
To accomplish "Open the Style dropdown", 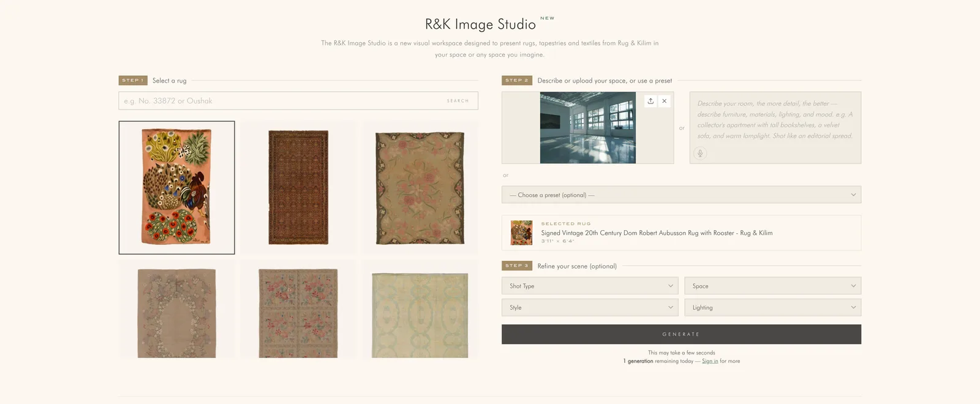I will click(590, 307).
